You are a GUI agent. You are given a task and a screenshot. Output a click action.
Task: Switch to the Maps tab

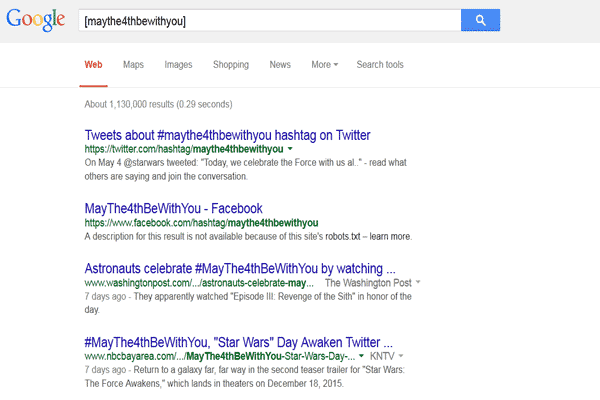(133, 65)
